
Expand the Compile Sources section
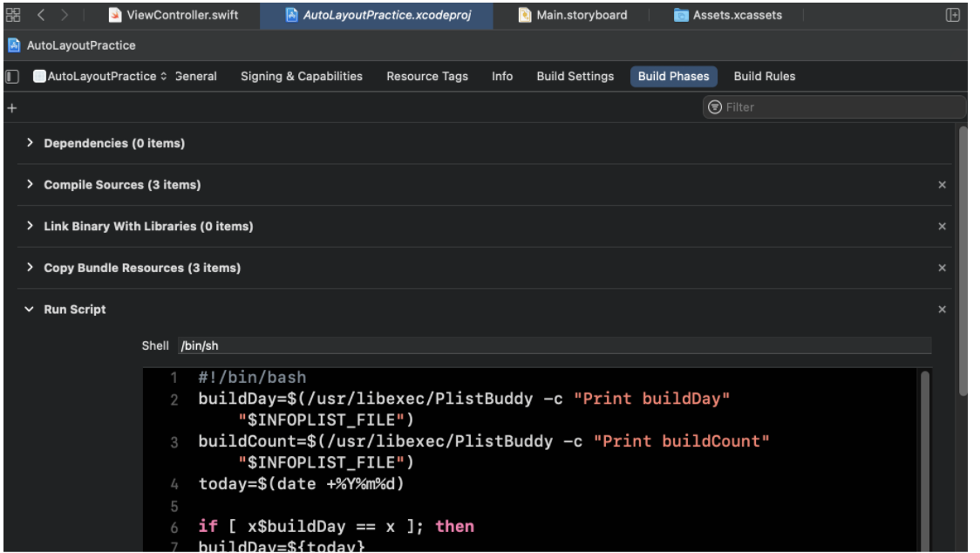(30, 185)
